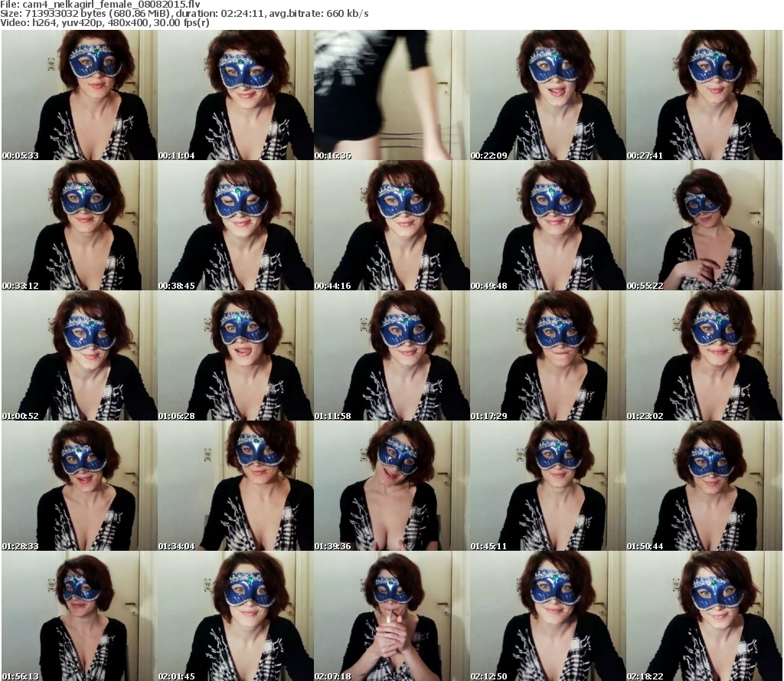Select the 01:39:36 frame
The width and height of the screenshot is (784, 681).
391,486
